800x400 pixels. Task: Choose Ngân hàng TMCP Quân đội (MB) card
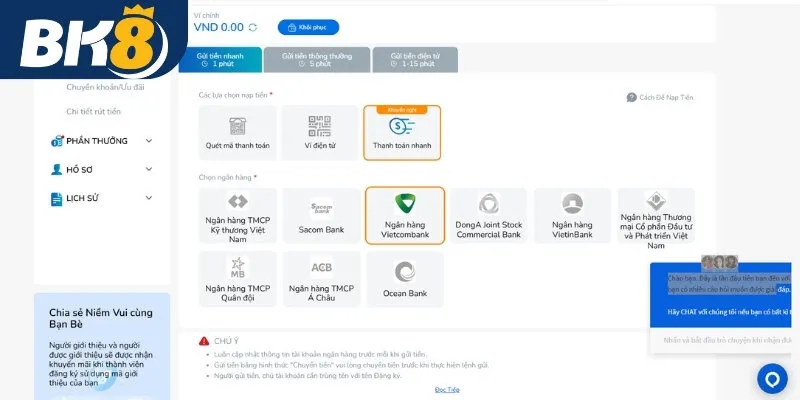[238, 279]
